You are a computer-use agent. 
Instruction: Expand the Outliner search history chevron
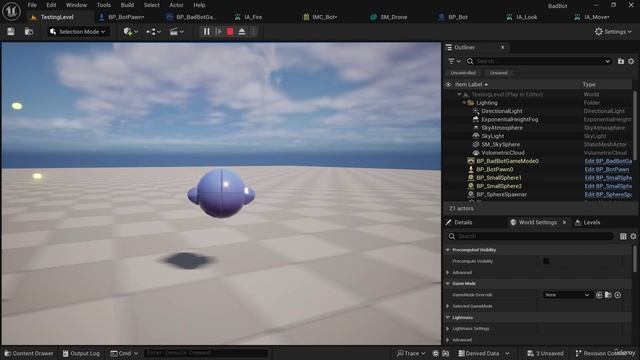click(607, 61)
